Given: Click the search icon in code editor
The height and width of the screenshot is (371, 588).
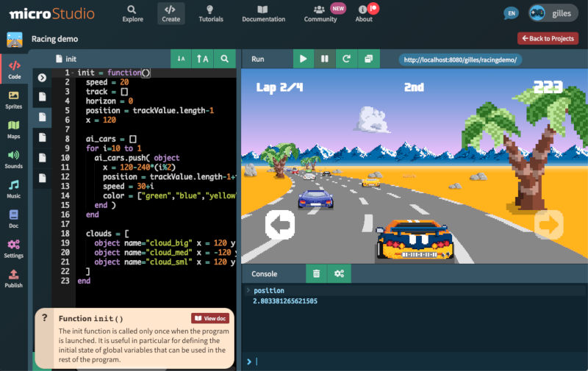Looking at the screenshot, I should [225, 59].
